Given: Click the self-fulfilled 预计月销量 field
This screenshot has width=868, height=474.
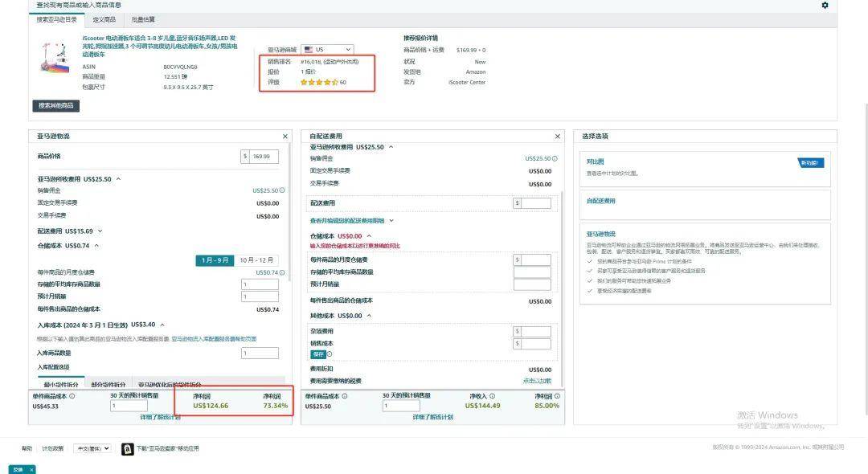Looking at the screenshot, I should click(x=532, y=284).
